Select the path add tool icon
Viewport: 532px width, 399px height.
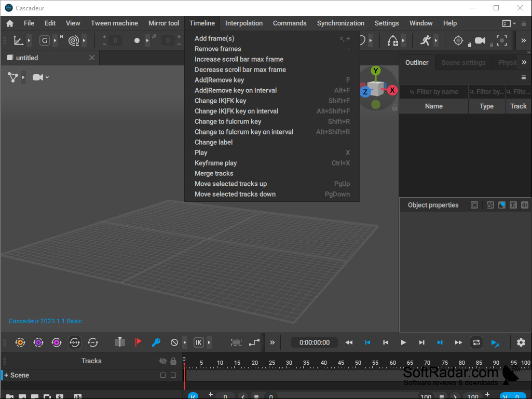(x=392, y=40)
